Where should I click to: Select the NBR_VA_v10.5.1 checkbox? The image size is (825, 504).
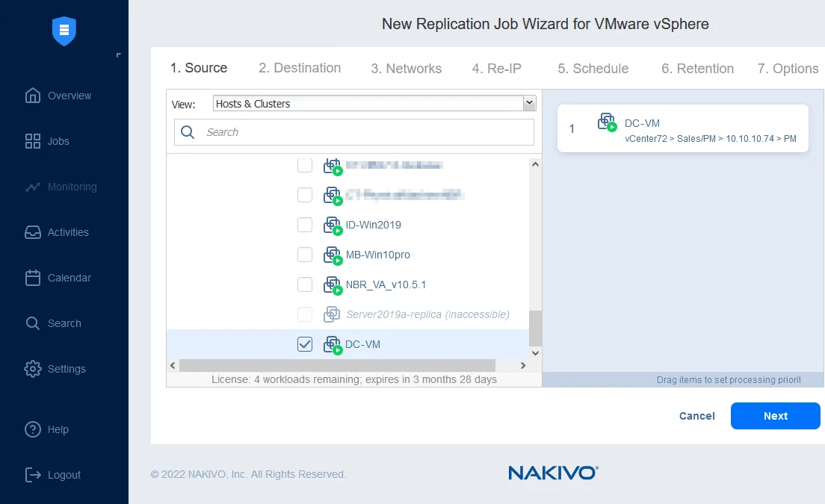coord(304,284)
